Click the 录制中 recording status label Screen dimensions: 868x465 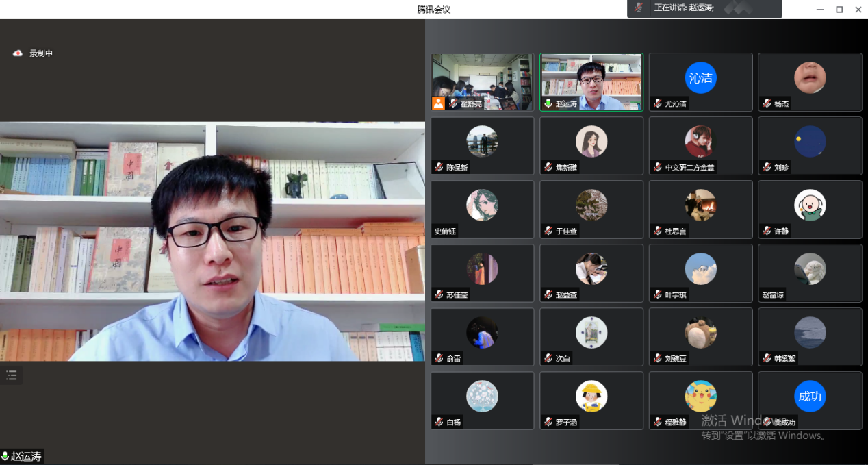[41, 53]
